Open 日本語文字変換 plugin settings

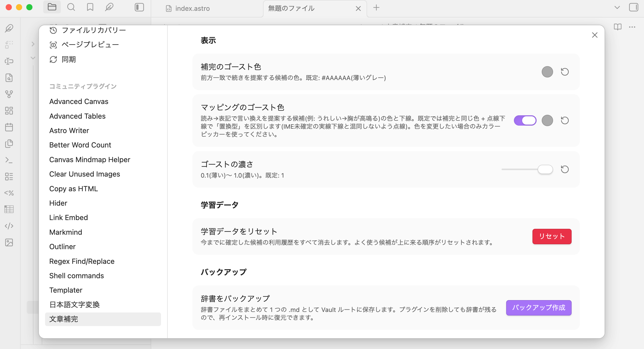[103, 305]
